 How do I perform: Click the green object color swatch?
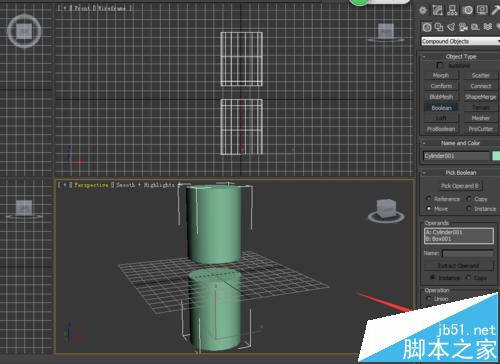point(496,156)
